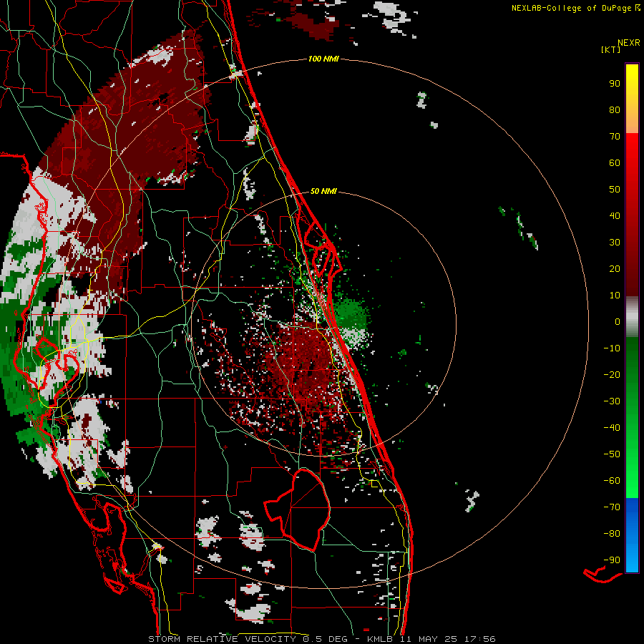Click the -40 value on velocity scale

pos(612,428)
